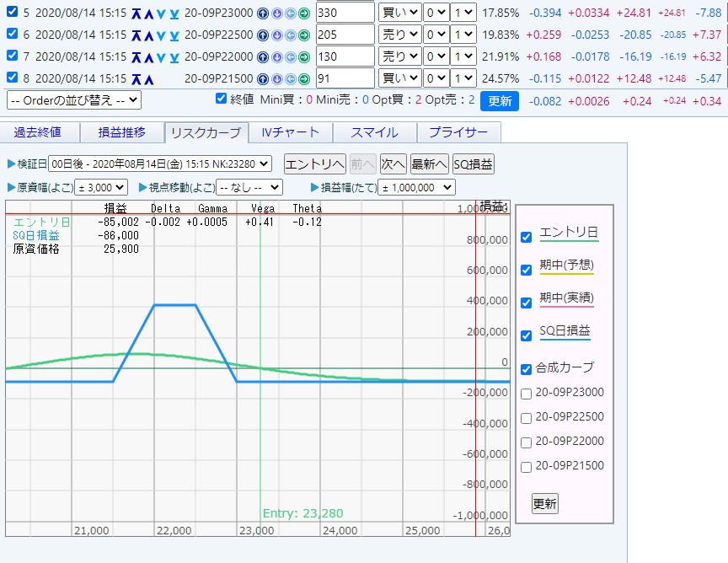Screen dimensions: 728x563
Task: Move order 7 up one position
Action: tap(148, 57)
